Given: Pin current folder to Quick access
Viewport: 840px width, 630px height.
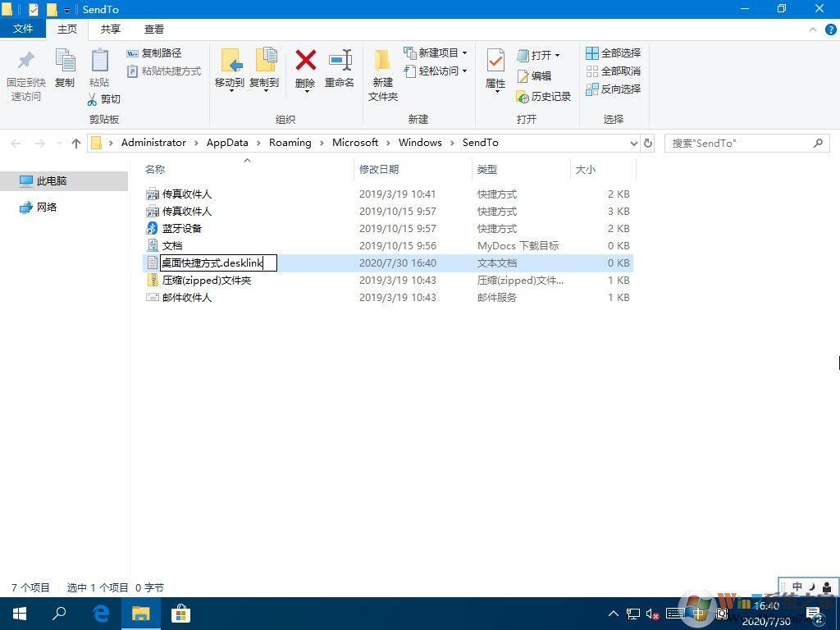Looking at the screenshot, I should [x=25, y=74].
